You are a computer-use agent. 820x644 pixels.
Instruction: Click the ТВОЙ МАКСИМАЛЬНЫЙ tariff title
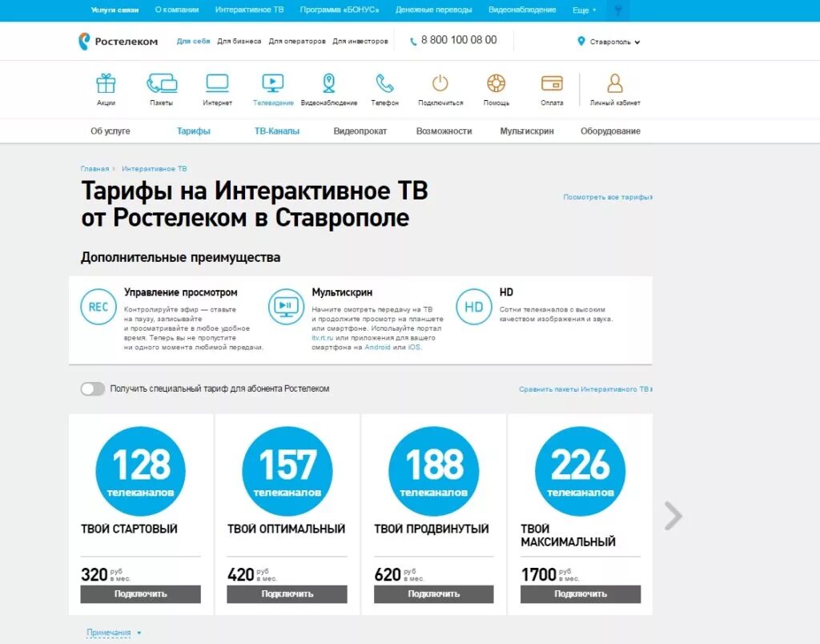tap(568, 535)
